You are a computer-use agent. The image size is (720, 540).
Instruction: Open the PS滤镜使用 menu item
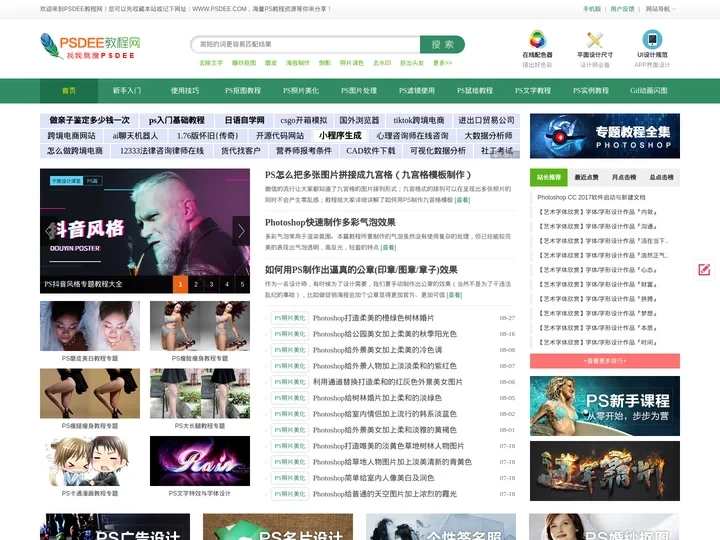coord(416,90)
